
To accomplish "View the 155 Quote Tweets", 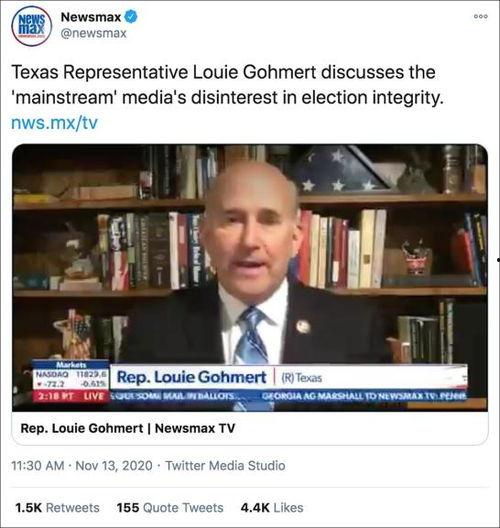I will [x=170, y=507].
